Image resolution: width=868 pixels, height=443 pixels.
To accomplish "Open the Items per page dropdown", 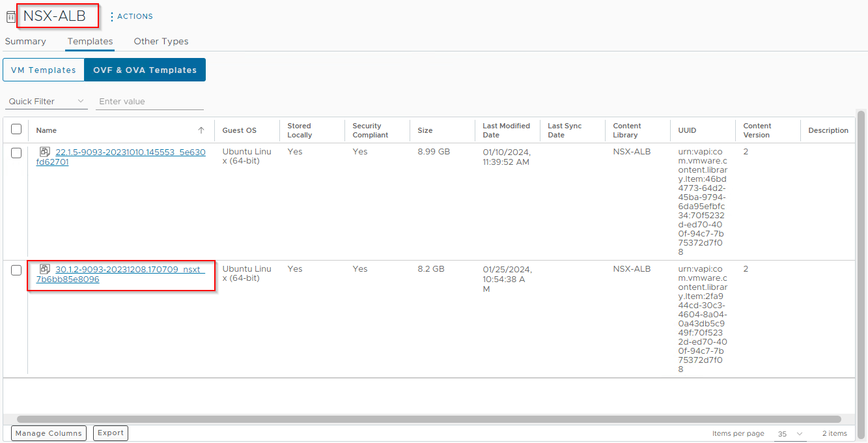I will click(x=791, y=434).
